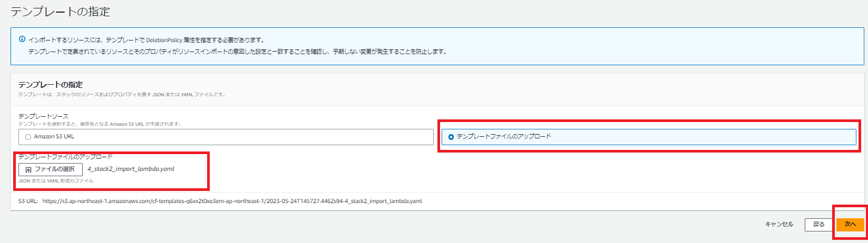Click the generated S3 URL text
The height and width of the screenshot is (243, 868).
coord(232,201)
